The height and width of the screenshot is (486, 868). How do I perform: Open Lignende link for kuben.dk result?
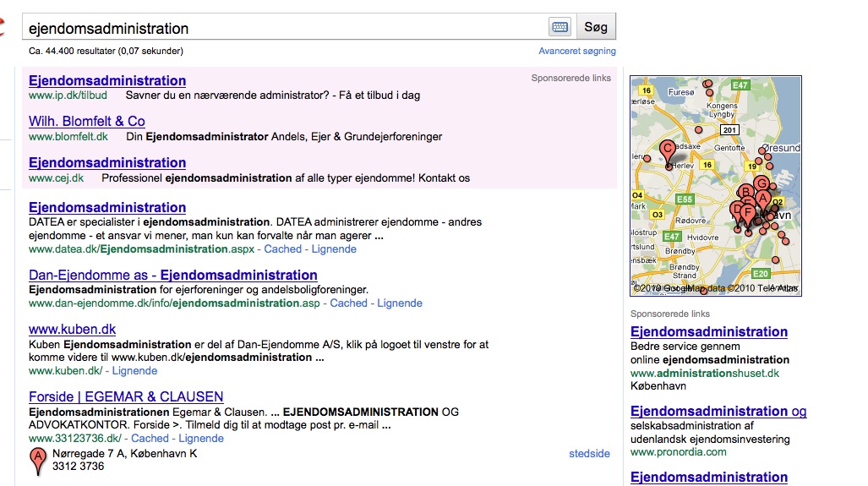(x=134, y=371)
